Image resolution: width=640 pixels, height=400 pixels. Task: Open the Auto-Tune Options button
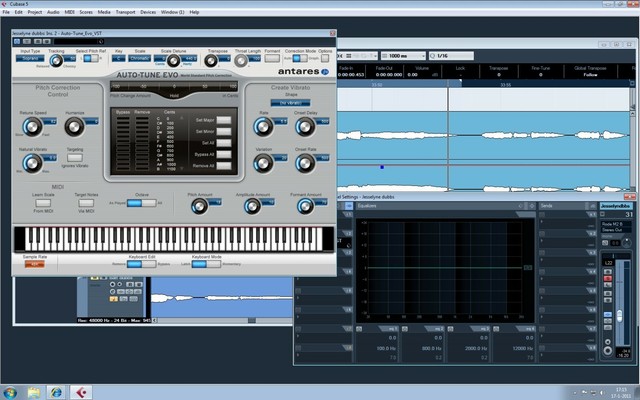(325, 58)
